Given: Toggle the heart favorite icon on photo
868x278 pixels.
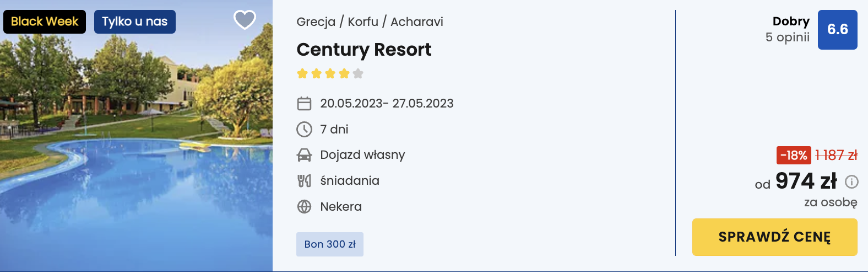Looking at the screenshot, I should tap(245, 20).
